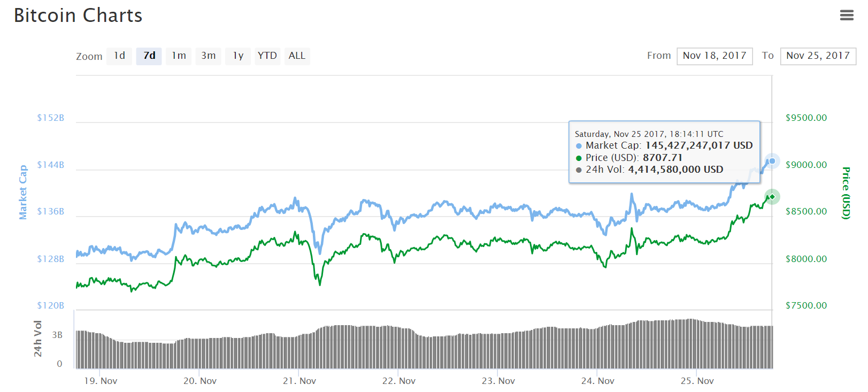Click the tooltip Market Cap value line
The image size is (868, 392).
click(664, 145)
